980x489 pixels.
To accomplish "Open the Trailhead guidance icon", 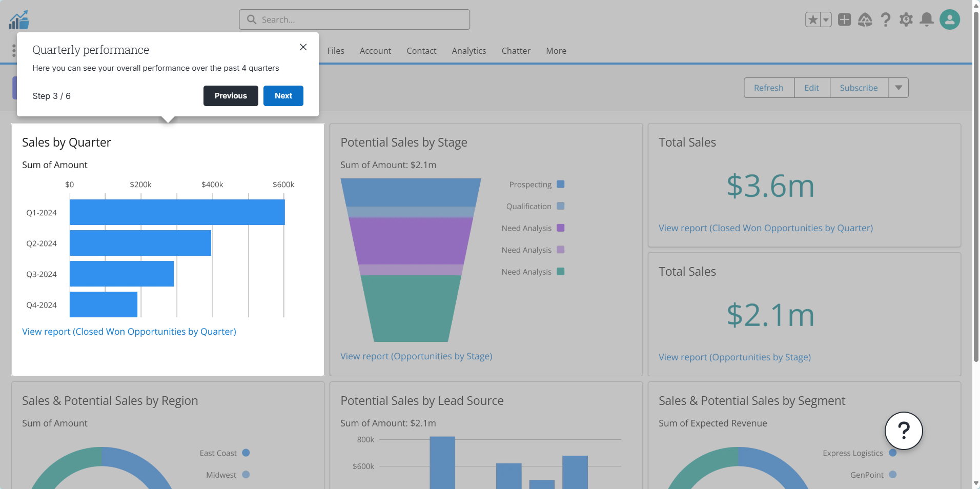I will point(865,20).
